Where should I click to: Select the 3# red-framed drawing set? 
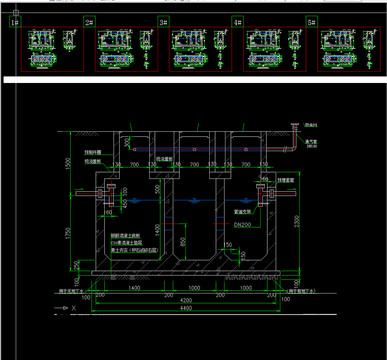coord(201,49)
